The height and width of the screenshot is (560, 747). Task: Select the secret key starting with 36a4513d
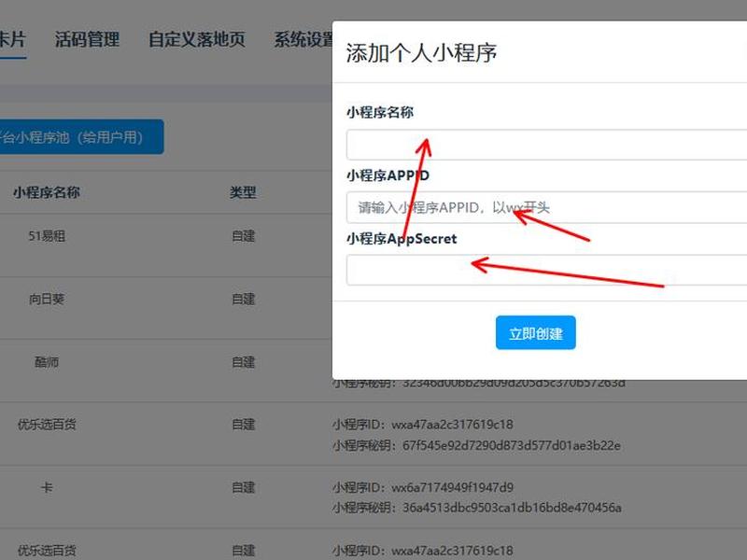pyautogui.click(x=512, y=508)
